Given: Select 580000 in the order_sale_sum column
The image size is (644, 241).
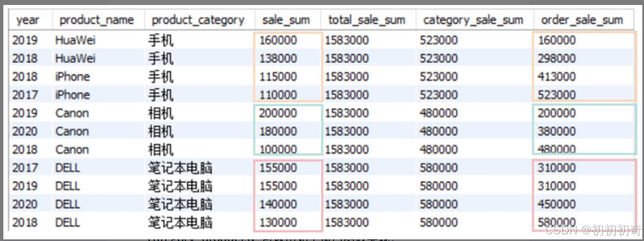Looking at the screenshot, I should (x=557, y=222).
